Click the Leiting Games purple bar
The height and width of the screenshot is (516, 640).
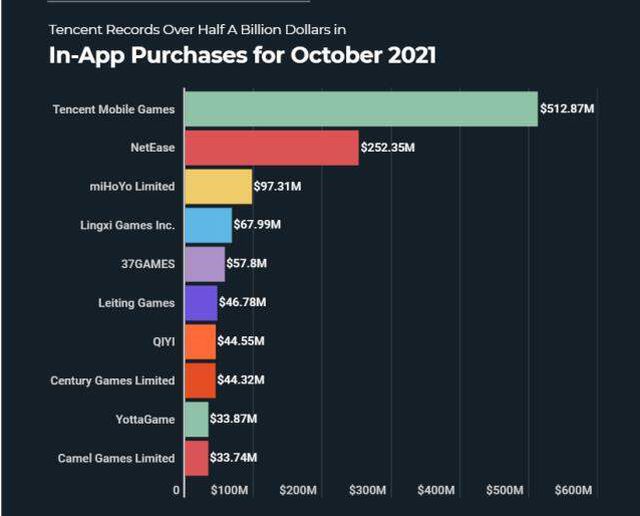point(201,303)
